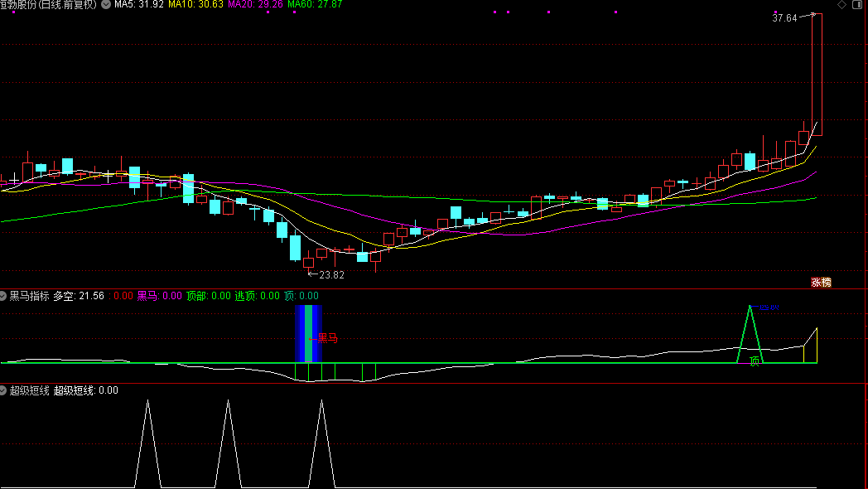
Task: Click the magenta 黑马: 0.00 readout
Action: pos(159,296)
